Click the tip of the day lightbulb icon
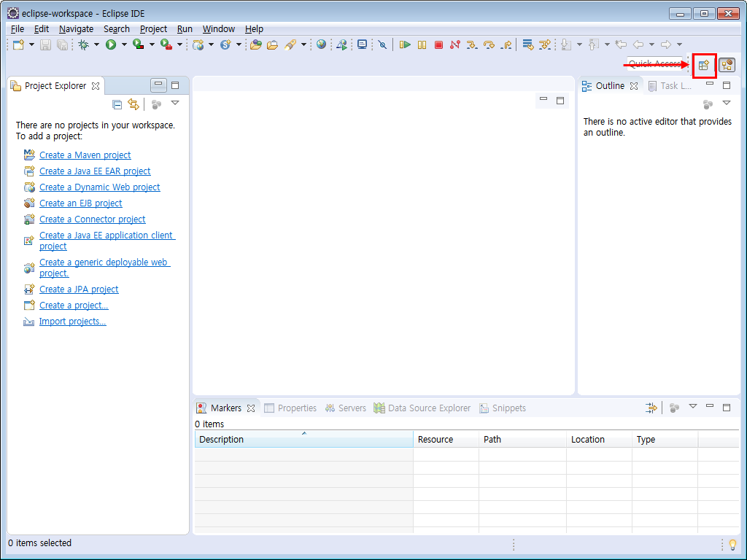Image resolution: width=747 pixels, height=560 pixels. (x=732, y=544)
